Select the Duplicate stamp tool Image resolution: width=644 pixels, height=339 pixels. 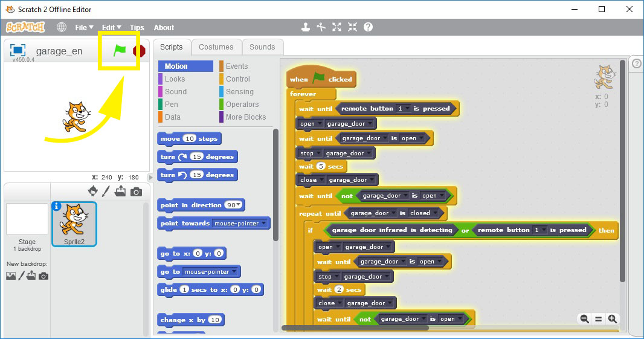click(x=306, y=27)
